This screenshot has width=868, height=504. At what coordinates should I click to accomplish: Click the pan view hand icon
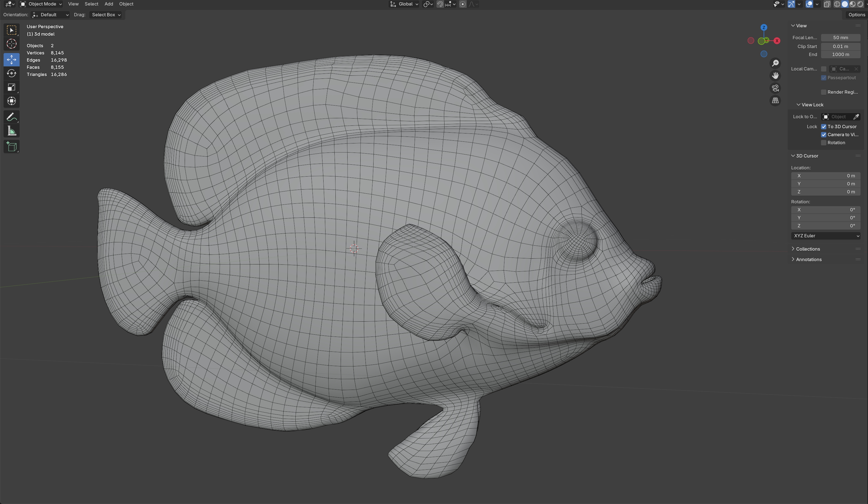tap(775, 75)
